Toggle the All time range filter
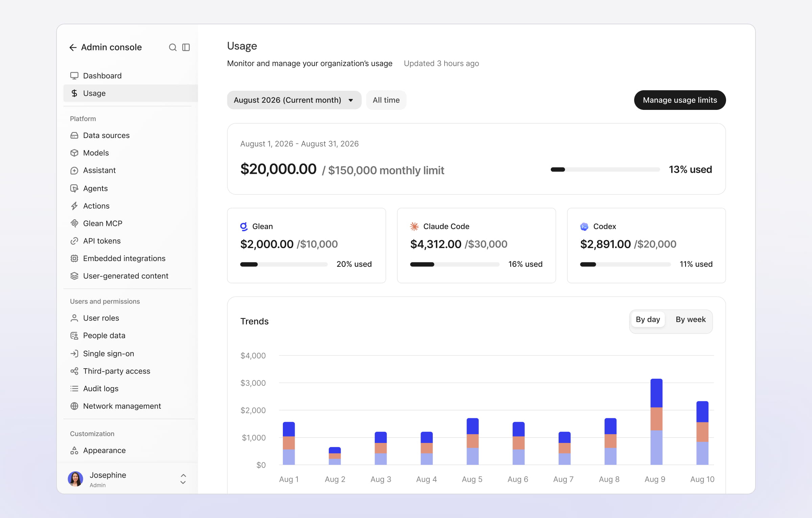This screenshot has width=812, height=518. pos(386,100)
